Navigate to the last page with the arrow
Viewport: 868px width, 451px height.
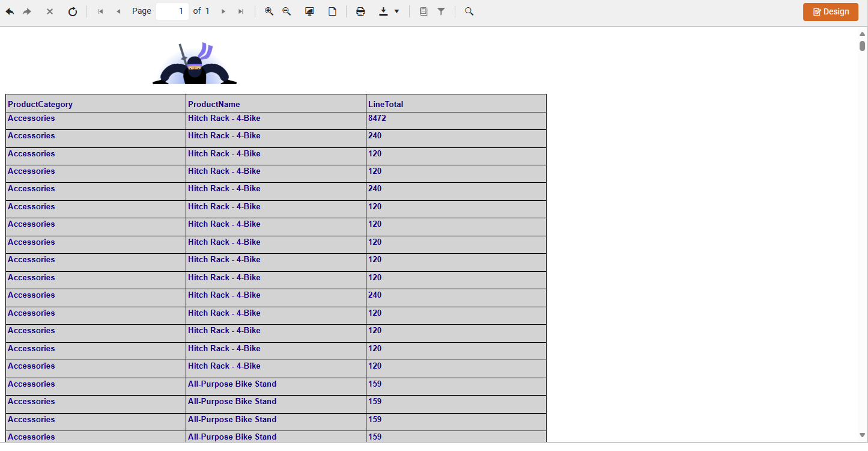tap(241, 11)
